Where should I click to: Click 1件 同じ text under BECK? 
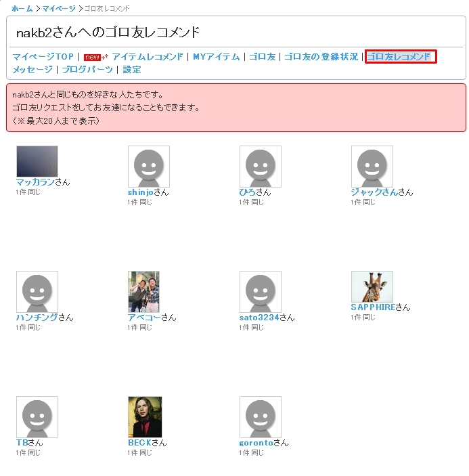point(139,452)
